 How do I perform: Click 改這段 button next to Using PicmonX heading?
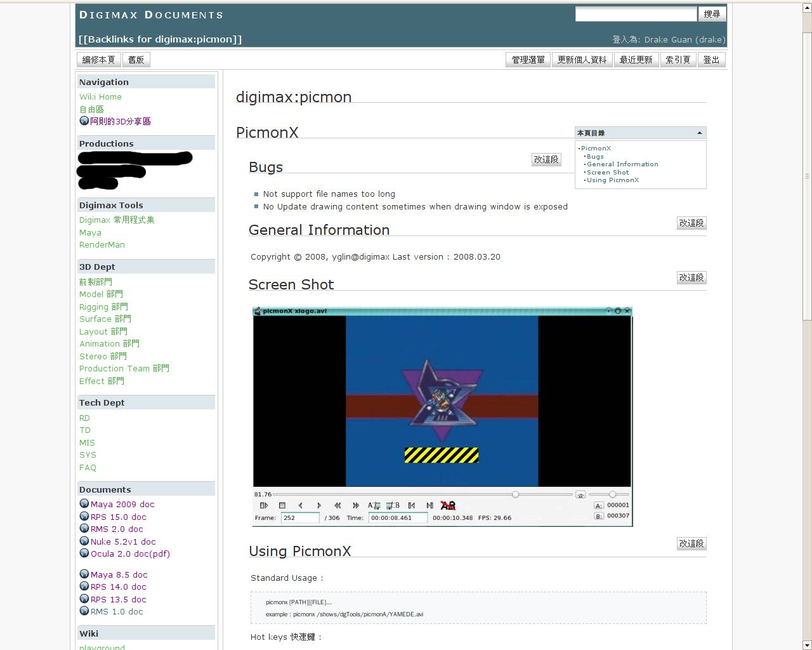691,543
